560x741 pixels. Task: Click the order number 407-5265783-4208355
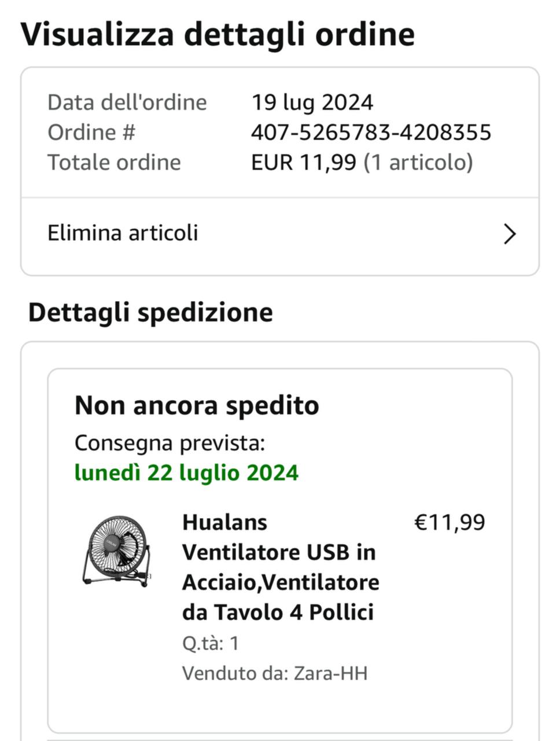(x=371, y=133)
